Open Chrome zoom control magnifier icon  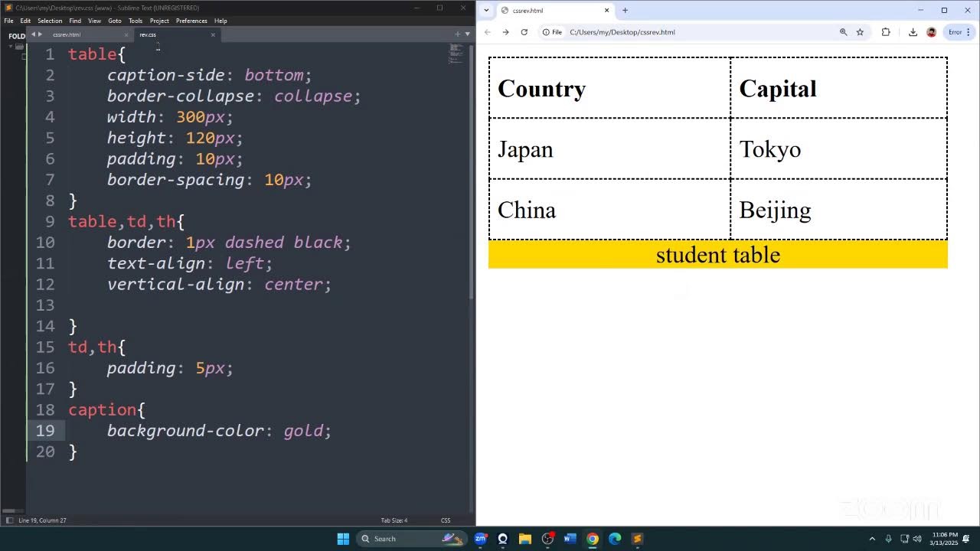(x=843, y=32)
